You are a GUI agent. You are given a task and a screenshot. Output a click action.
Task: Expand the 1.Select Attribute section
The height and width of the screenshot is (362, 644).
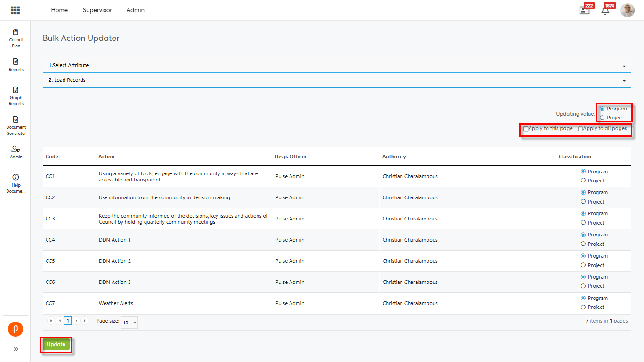click(x=337, y=65)
